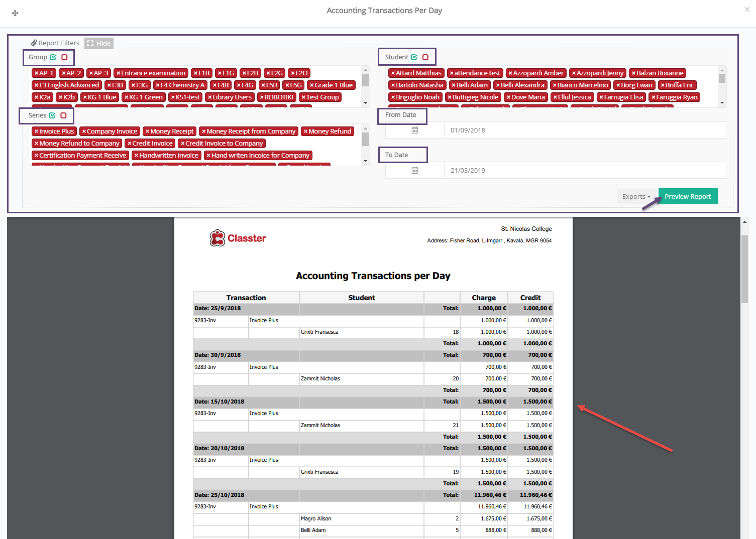
Task: Remove the Azzopardi Amber student tag
Action: [510, 73]
